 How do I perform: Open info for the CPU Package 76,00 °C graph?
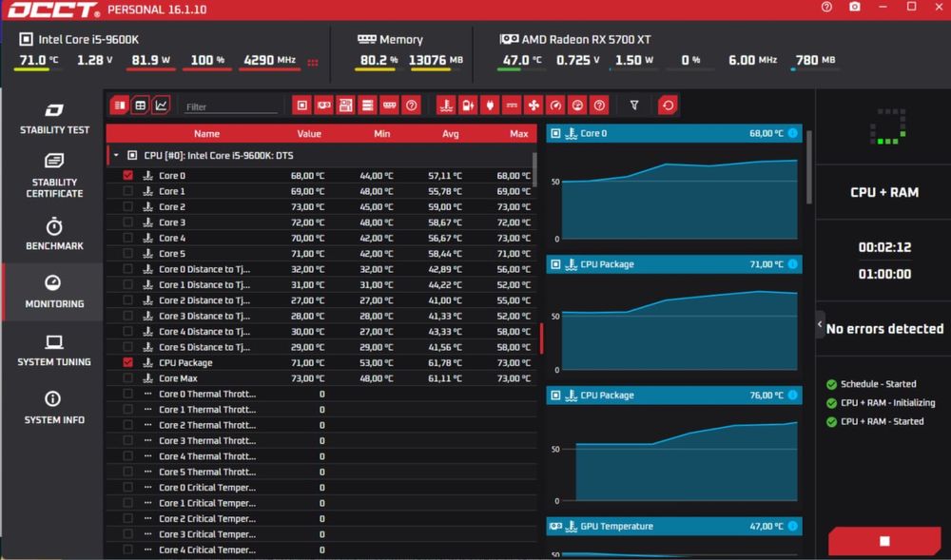793,396
